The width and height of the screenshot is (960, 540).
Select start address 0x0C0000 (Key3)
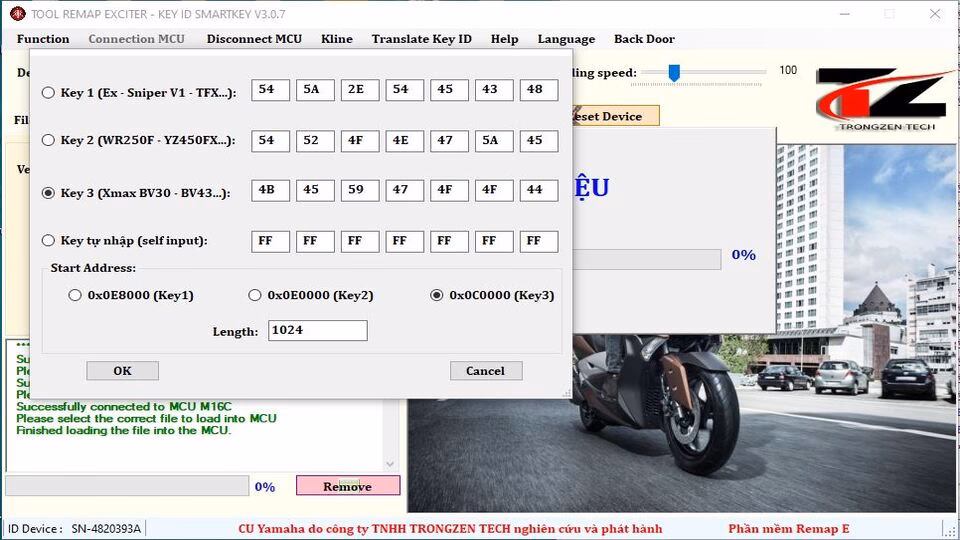point(436,295)
